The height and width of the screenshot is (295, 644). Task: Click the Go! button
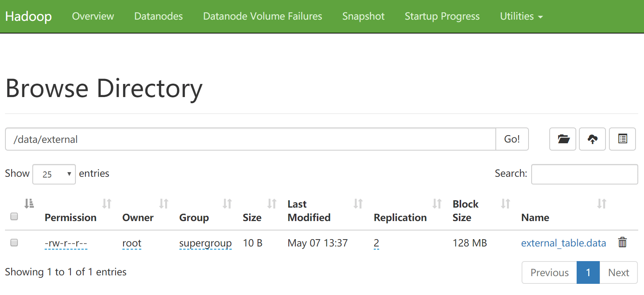[x=512, y=139]
